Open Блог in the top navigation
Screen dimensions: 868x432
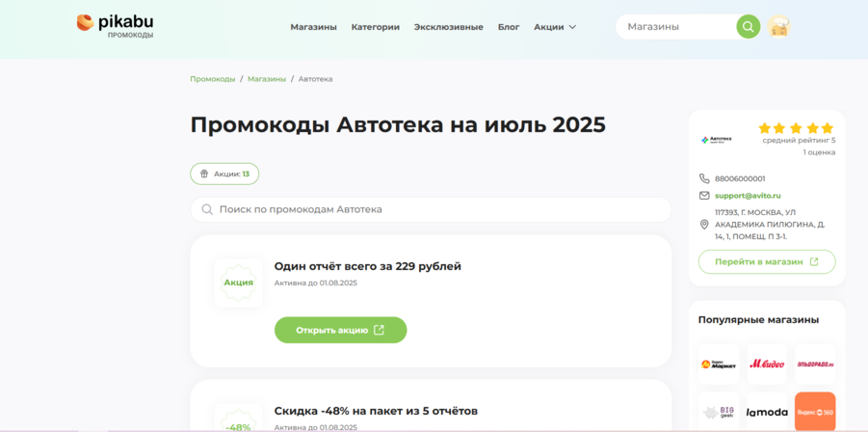coord(509,27)
